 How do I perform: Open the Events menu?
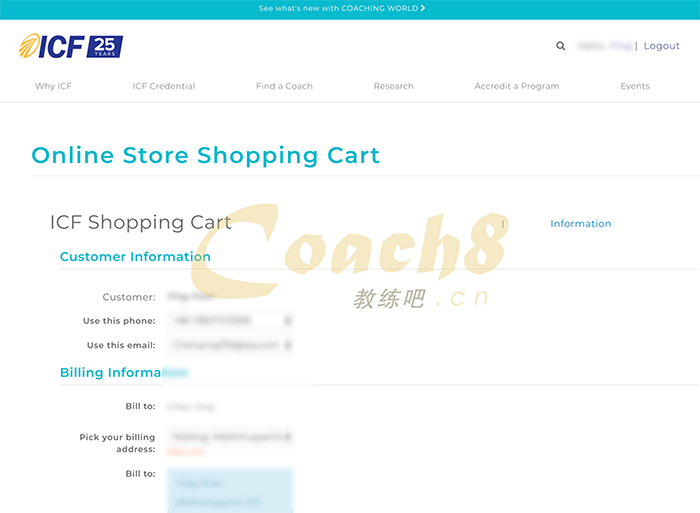[x=634, y=86]
